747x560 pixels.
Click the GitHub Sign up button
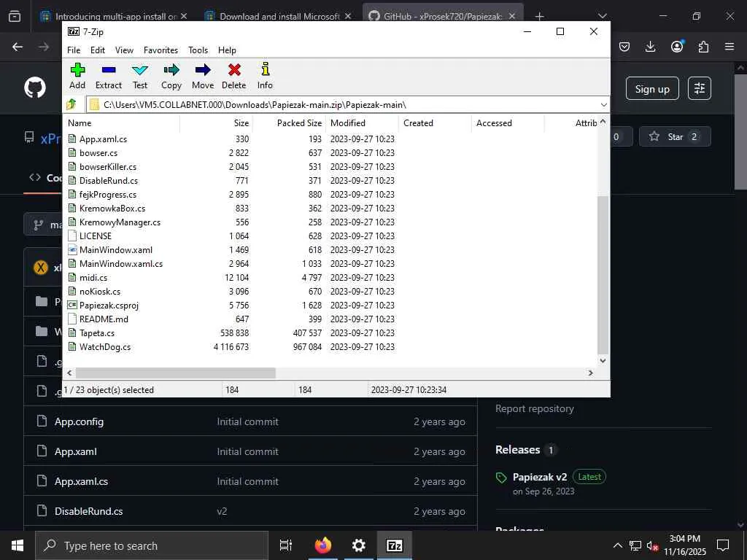652,88
